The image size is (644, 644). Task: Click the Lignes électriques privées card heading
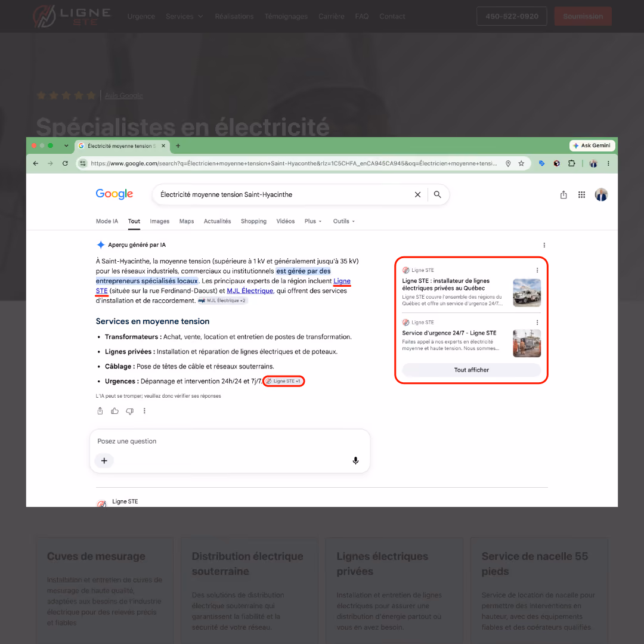(x=382, y=563)
